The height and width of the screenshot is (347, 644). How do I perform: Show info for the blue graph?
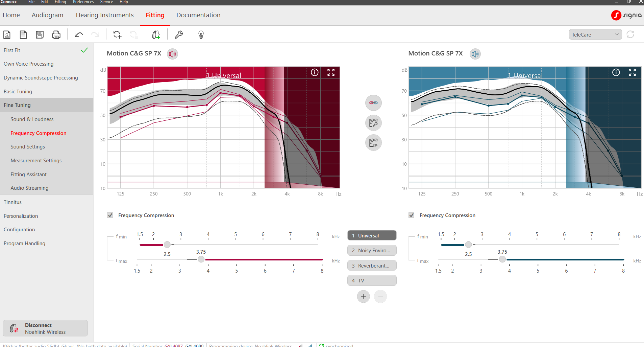pyautogui.click(x=616, y=72)
